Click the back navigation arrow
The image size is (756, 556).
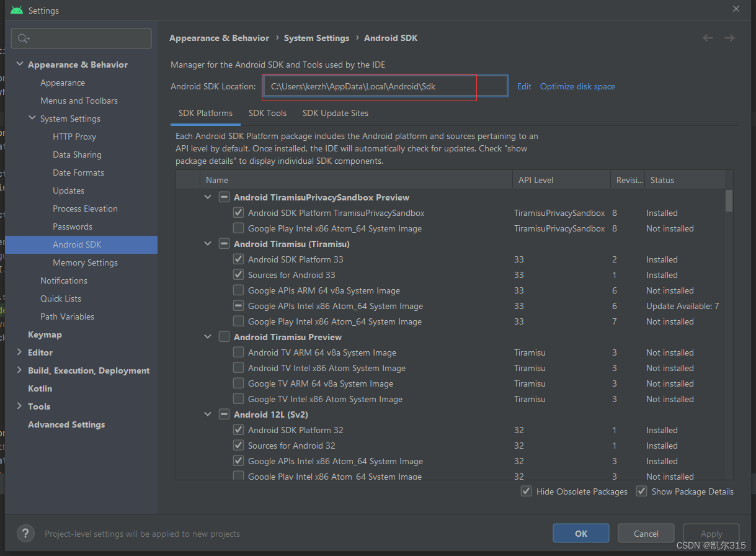coord(708,38)
